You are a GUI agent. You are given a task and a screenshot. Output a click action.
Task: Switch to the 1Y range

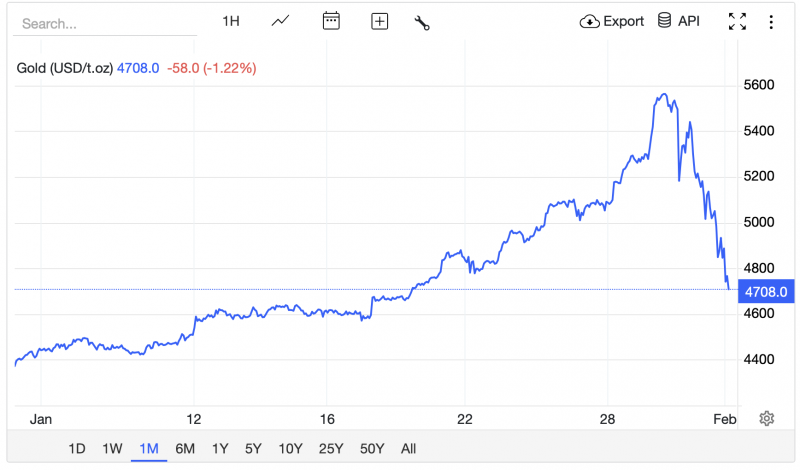click(220, 449)
